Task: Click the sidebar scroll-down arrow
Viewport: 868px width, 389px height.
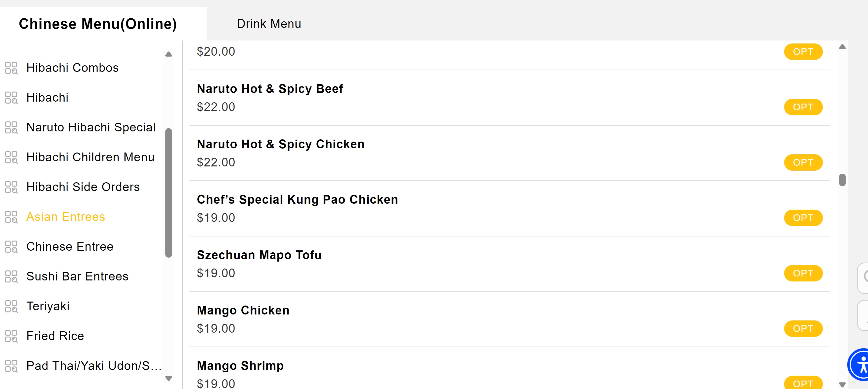Action: click(x=169, y=378)
